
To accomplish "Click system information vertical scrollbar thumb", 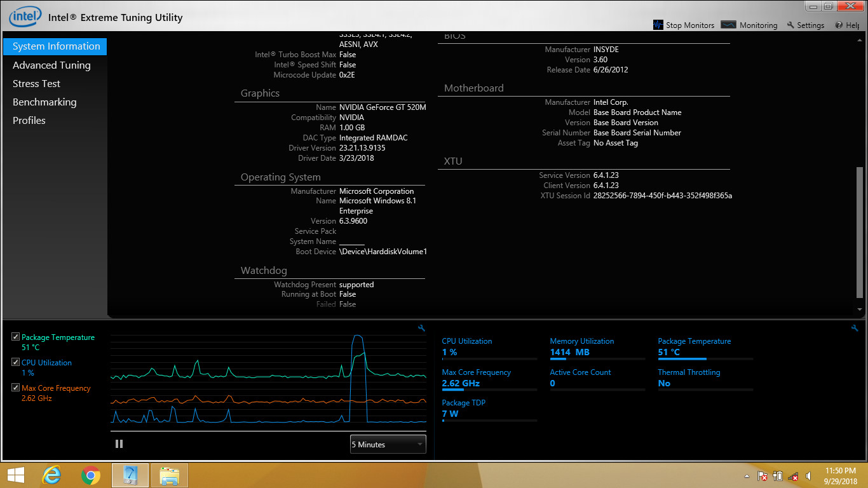I will 860,233.
